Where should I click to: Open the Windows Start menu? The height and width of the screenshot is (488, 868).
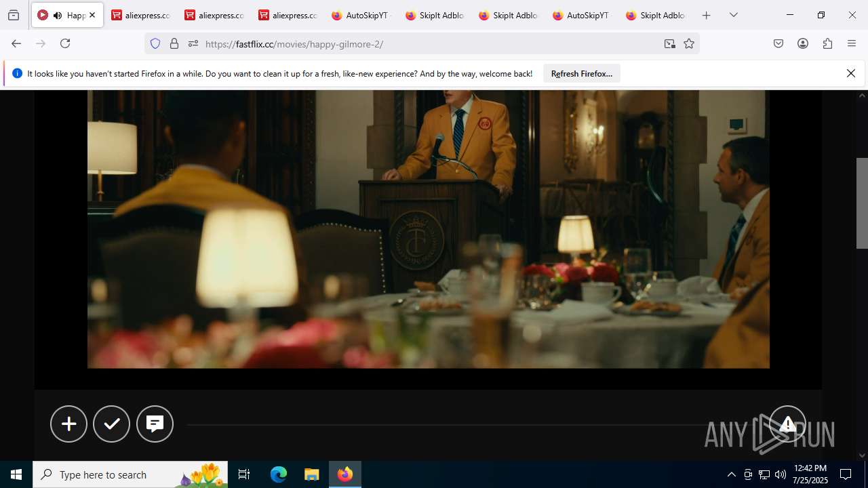16,474
